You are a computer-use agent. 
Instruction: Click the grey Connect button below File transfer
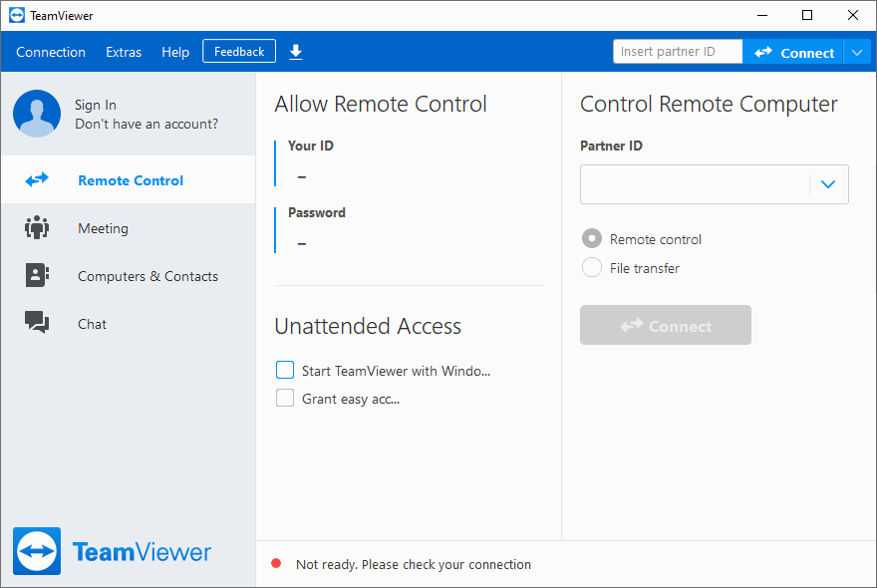(x=666, y=325)
